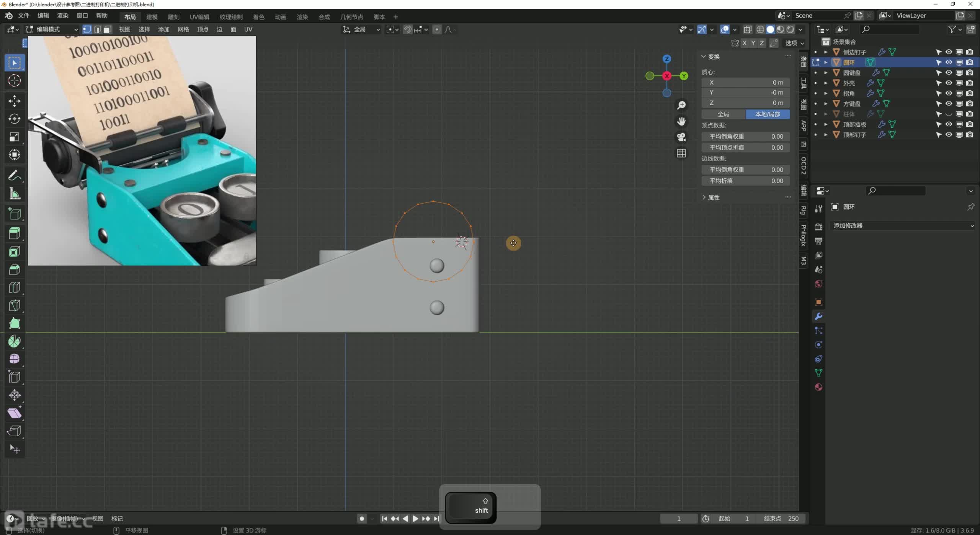Viewport: 980px width, 535px height.
Task: Open the 编辑模式 mode dropdown
Action: click(x=52, y=29)
